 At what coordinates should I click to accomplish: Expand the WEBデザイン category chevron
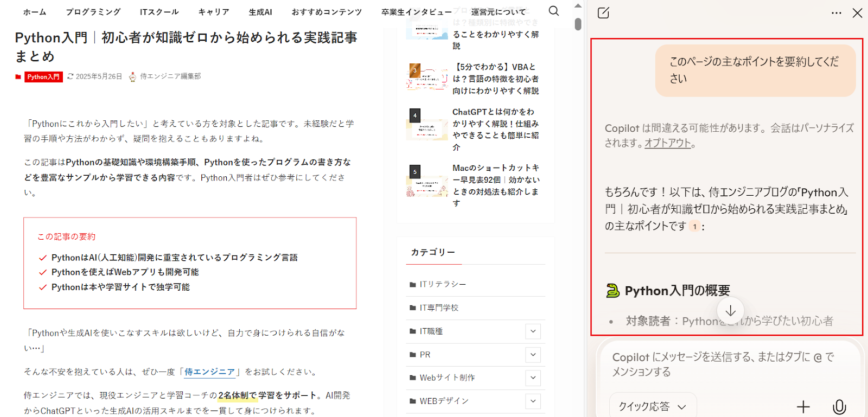[x=533, y=401]
